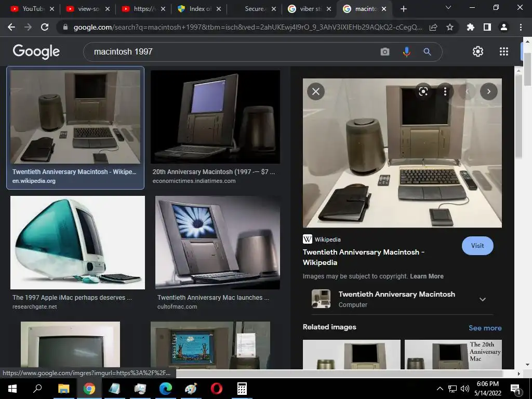
Task: Close the image preview panel
Action: pyautogui.click(x=315, y=91)
